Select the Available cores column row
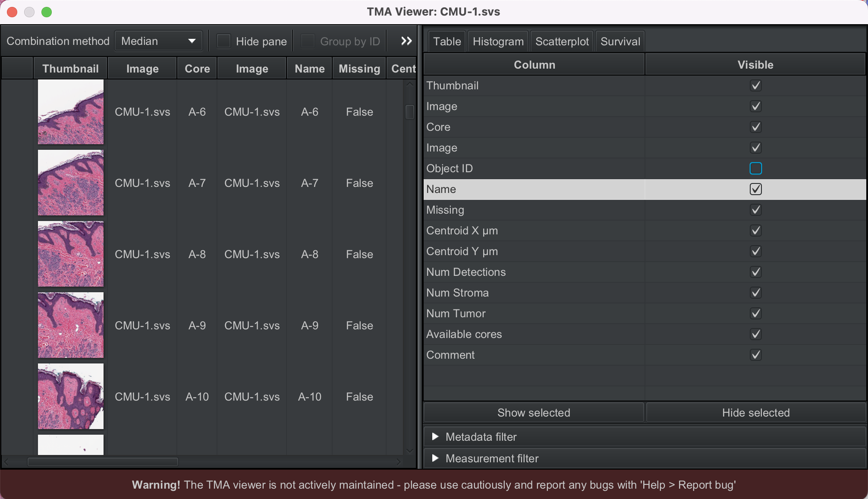Viewport: 868px width, 499px height. (534, 334)
